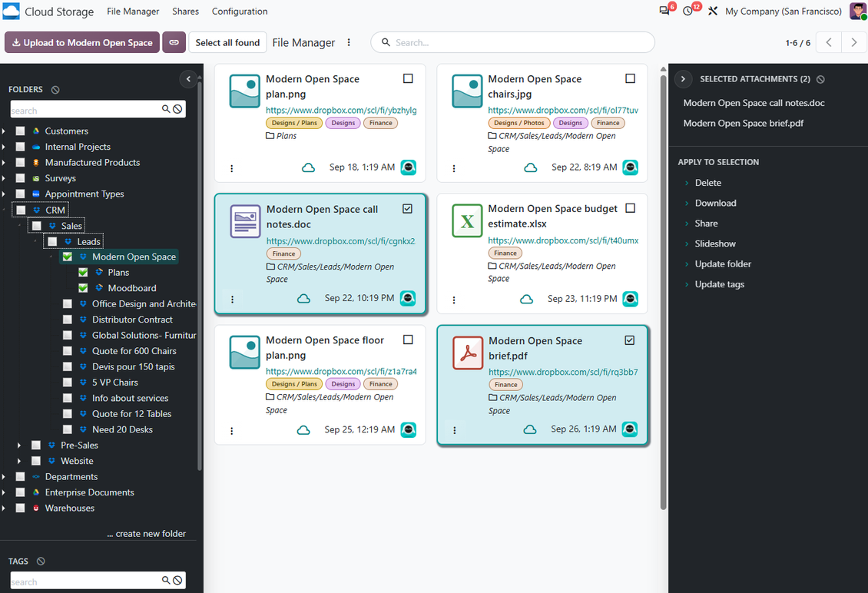Screen dimensions: 868x593
Task: Click user avatar on chairs.jpg card
Action: tap(631, 167)
